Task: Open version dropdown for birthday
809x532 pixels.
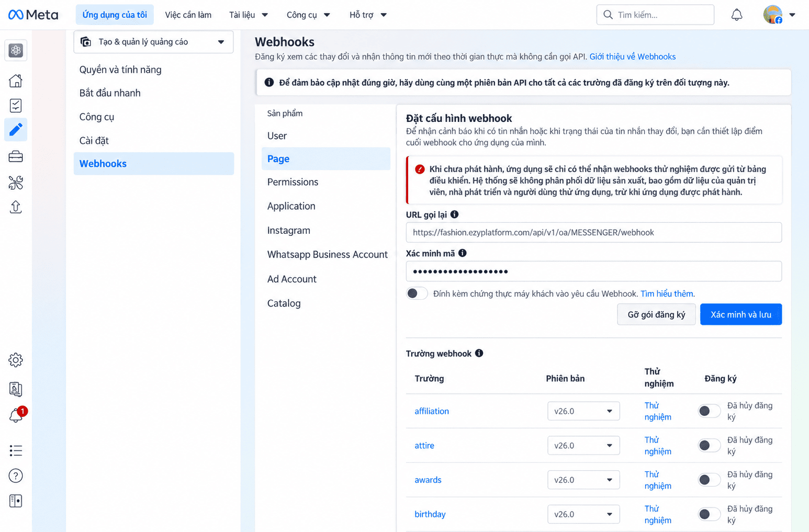Action: point(583,514)
